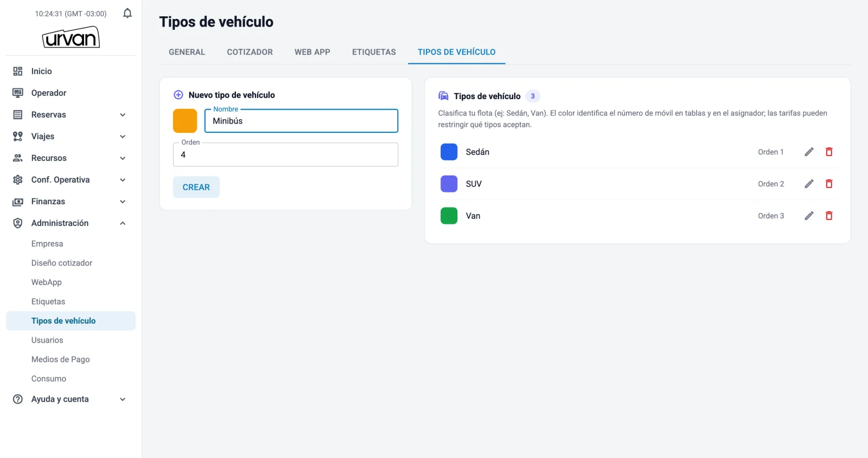Open Medios de Pago
Viewport: 868px width, 458px height.
pos(61,359)
